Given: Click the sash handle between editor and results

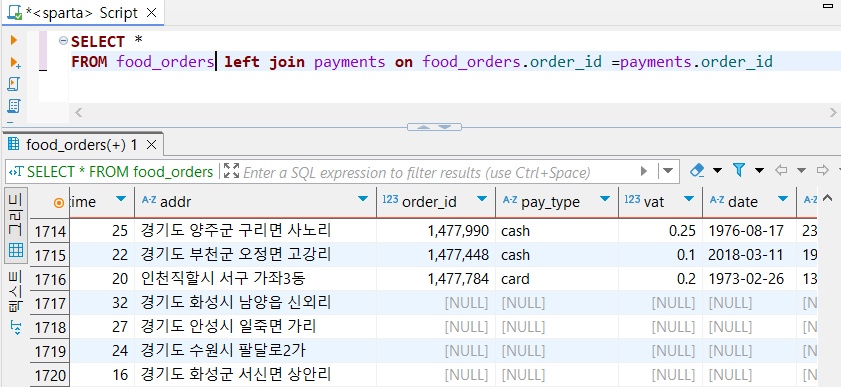Looking at the screenshot, I should point(434,127).
